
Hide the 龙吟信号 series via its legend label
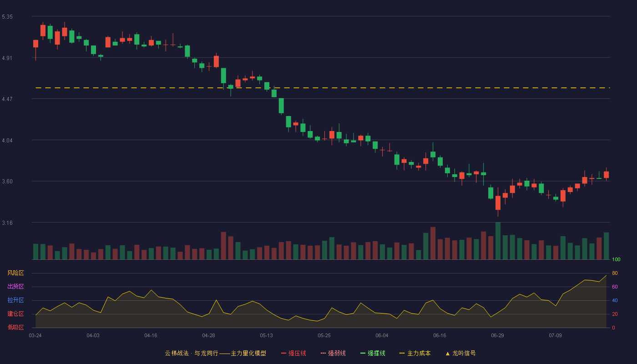point(464,353)
